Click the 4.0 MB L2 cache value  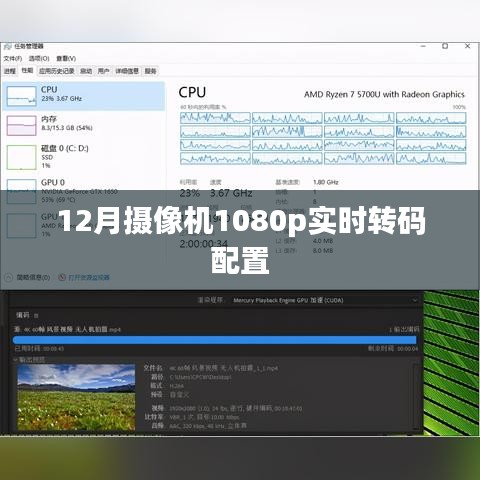[x=323, y=241]
